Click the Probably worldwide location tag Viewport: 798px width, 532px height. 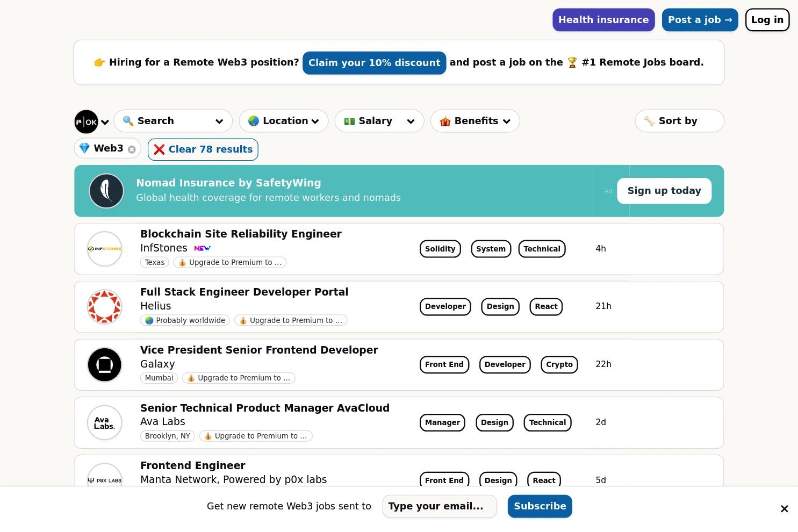click(x=185, y=320)
